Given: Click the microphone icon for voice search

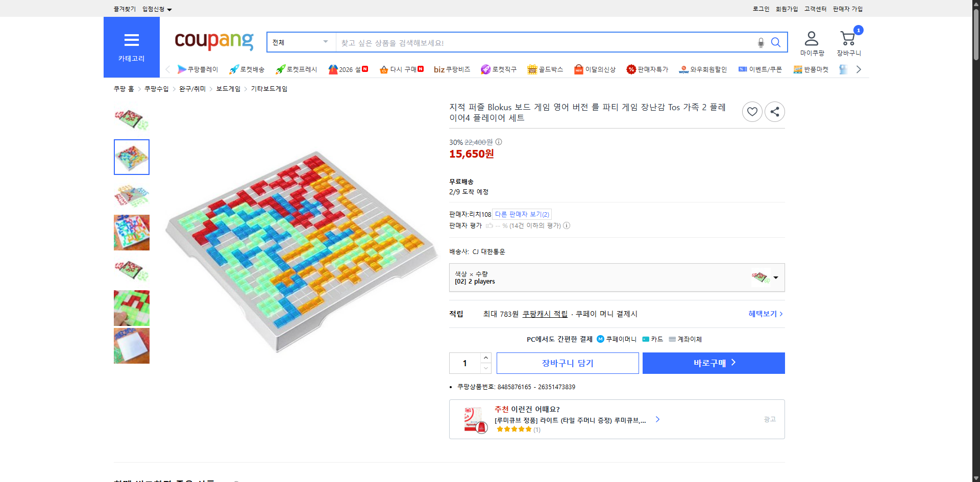Looking at the screenshot, I should 761,42.
